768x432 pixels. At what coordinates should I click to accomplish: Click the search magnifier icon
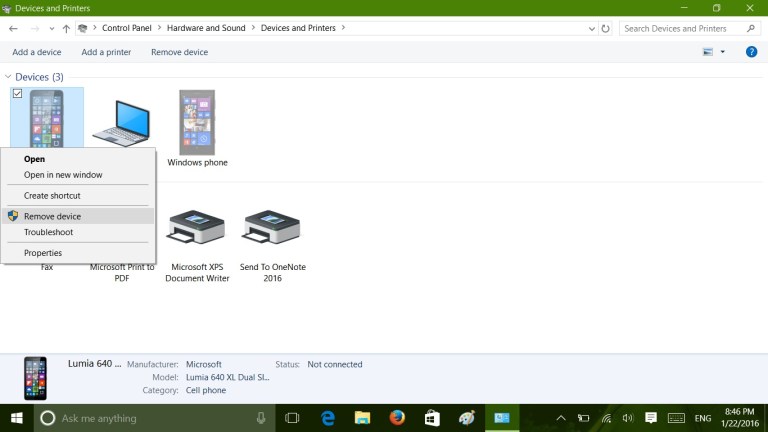(x=751, y=28)
